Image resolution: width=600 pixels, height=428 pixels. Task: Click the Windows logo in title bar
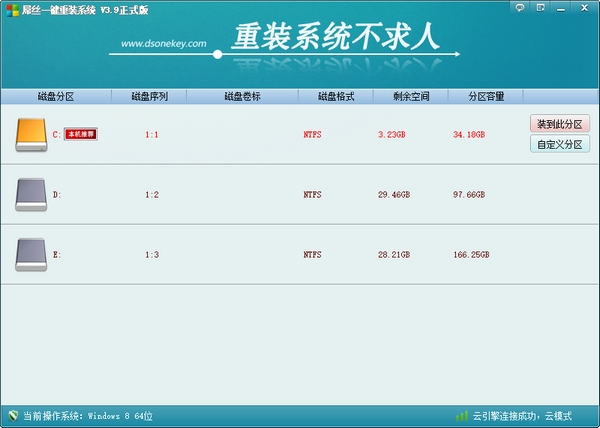pyautogui.click(x=12, y=10)
